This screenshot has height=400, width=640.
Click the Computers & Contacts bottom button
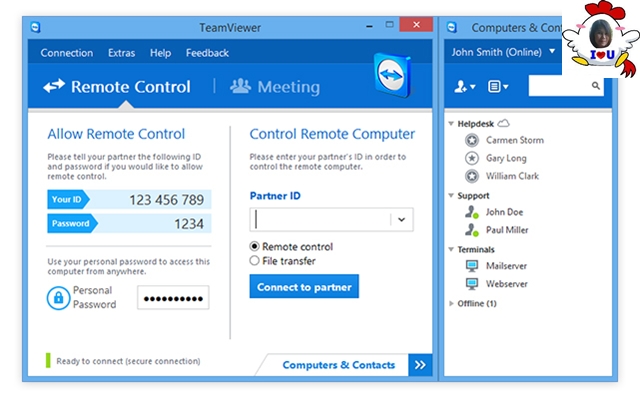click(x=338, y=365)
